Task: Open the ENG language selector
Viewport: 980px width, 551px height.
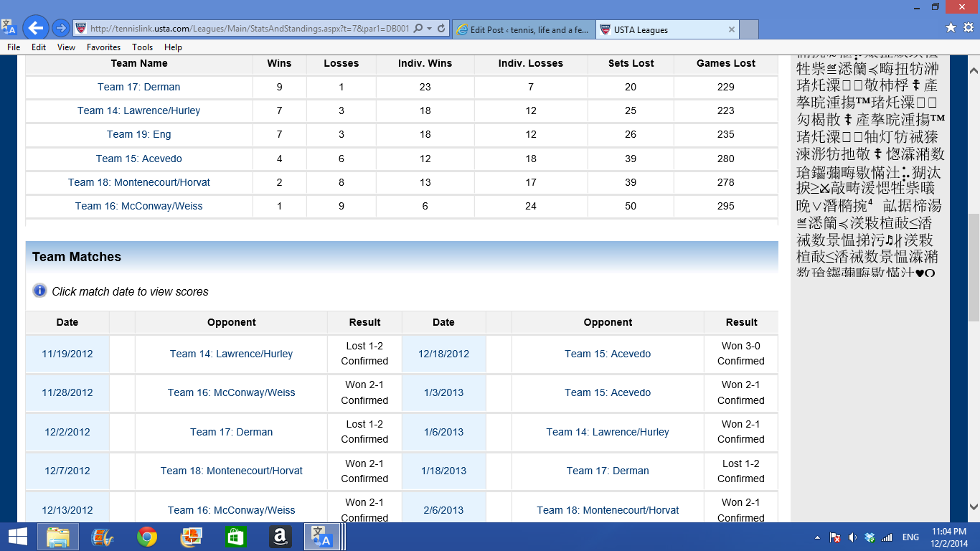Action: click(910, 537)
